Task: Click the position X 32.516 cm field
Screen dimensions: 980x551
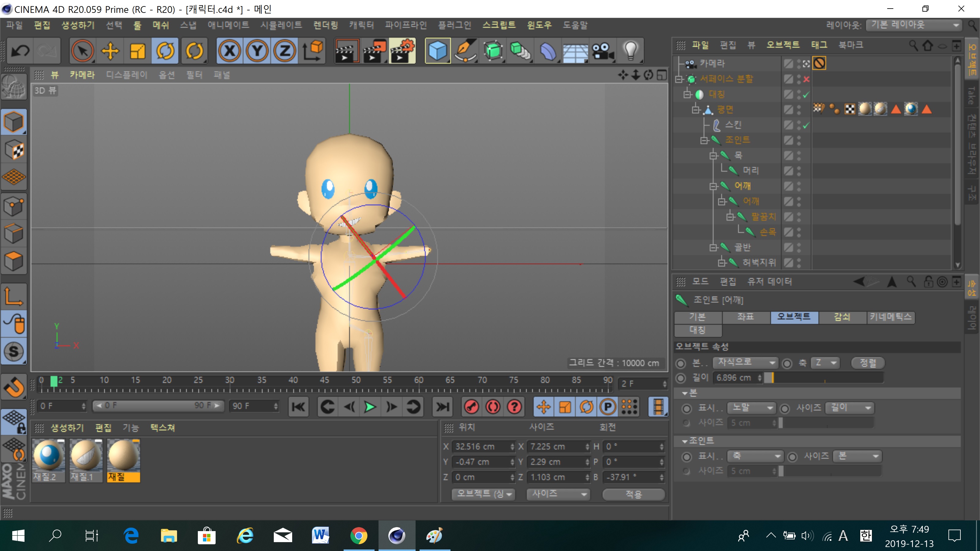Action: click(484, 446)
